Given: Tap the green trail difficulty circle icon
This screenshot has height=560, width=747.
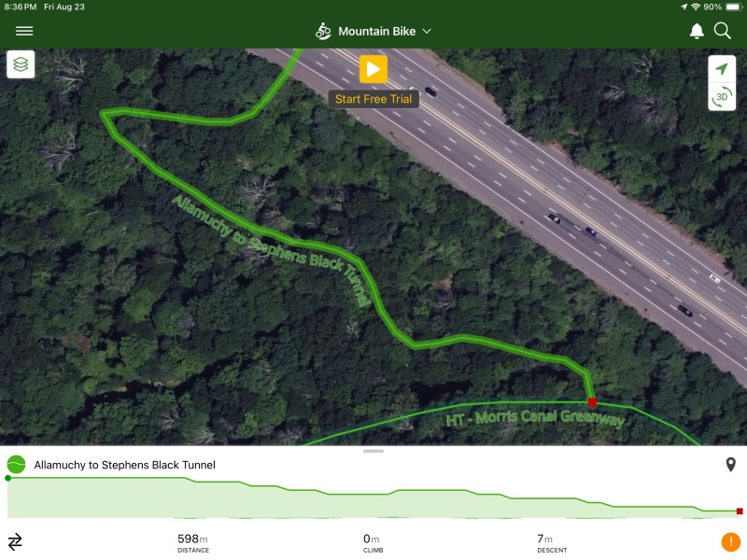Looking at the screenshot, I should pyautogui.click(x=16, y=464).
